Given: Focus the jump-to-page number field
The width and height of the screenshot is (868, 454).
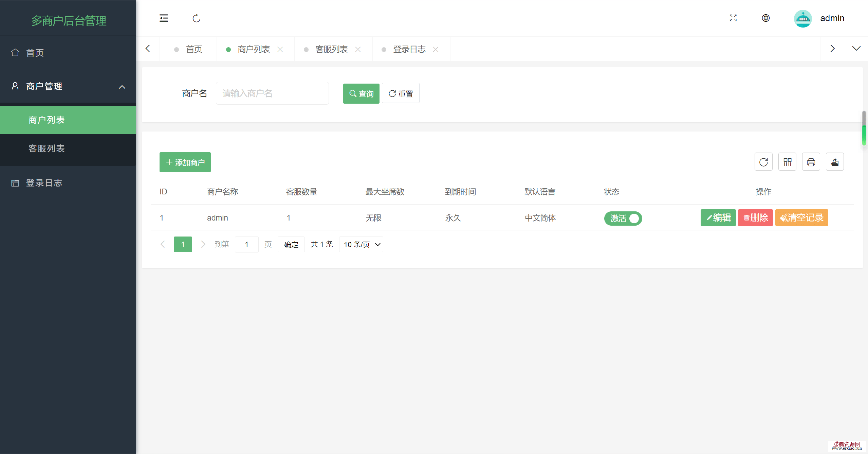Looking at the screenshot, I should (x=247, y=244).
